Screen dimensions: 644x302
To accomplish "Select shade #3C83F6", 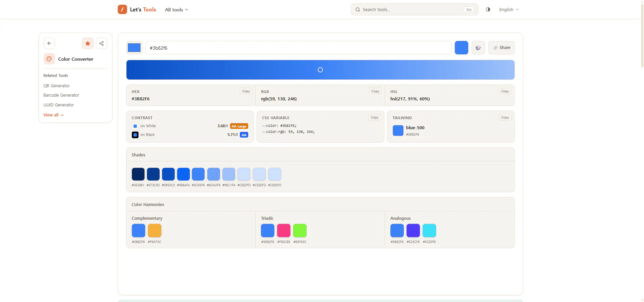I will [x=198, y=174].
